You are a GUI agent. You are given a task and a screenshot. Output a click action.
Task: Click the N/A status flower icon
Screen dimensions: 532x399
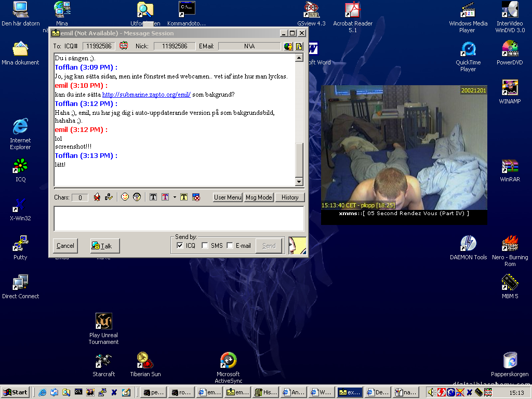pos(124,46)
